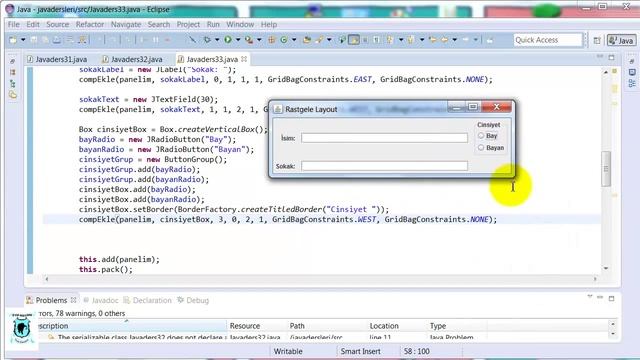
Task: Click the Quick Access search field
Action: pyautogui.click(x=548, y=40)
